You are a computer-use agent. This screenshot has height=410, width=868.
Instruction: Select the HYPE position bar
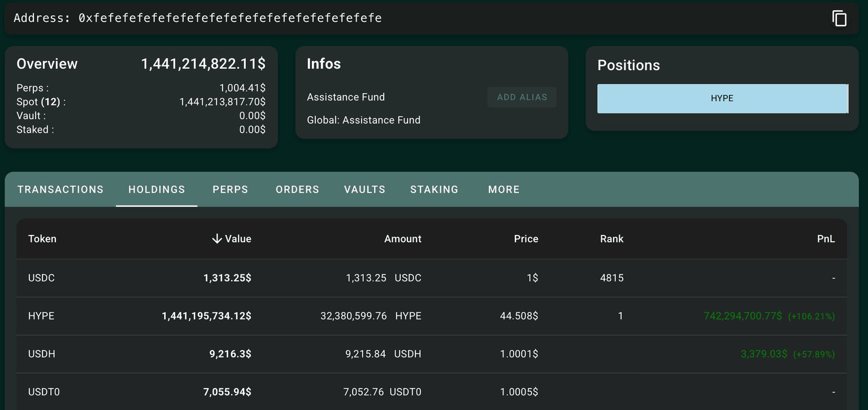pyautogui.click(x=722, y=98)
